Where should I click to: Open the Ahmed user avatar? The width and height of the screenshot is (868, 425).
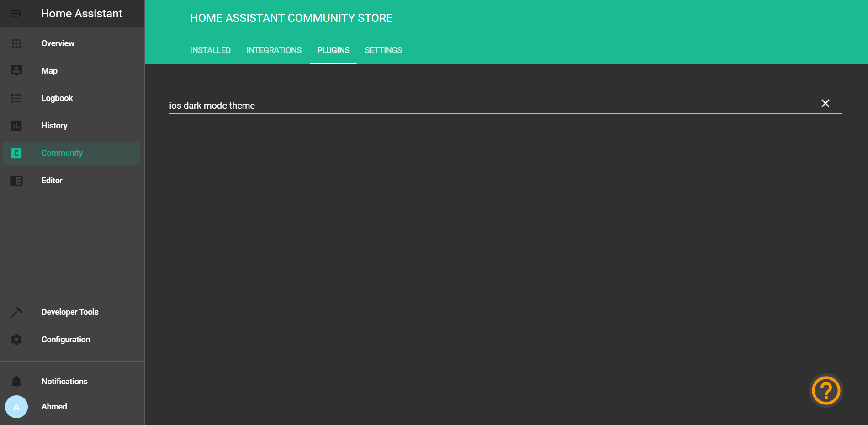pos(16,407)
